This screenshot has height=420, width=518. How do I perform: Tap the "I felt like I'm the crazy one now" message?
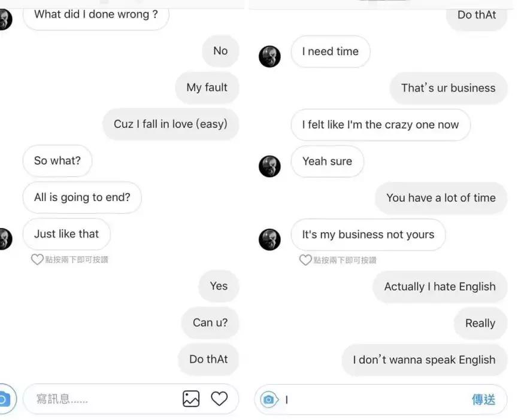point(380,125)
